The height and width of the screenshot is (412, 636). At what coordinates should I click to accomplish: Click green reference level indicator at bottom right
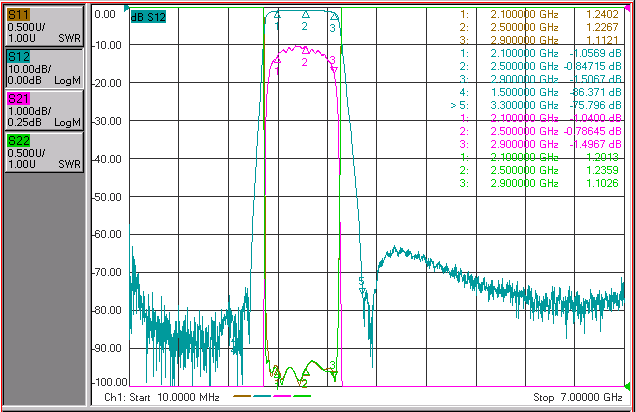click(627, 385)
